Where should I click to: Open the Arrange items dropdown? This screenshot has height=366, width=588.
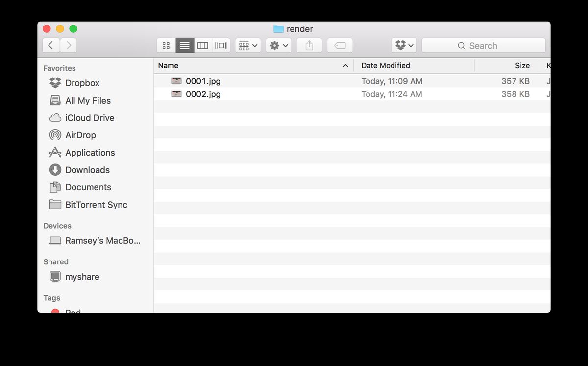[x=248, y=46]
